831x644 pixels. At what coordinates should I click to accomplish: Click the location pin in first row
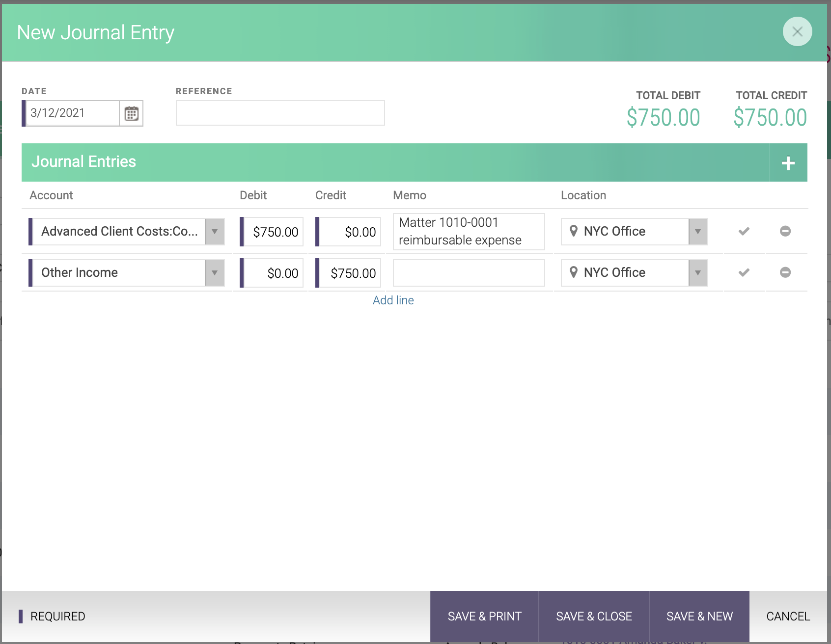573,231
